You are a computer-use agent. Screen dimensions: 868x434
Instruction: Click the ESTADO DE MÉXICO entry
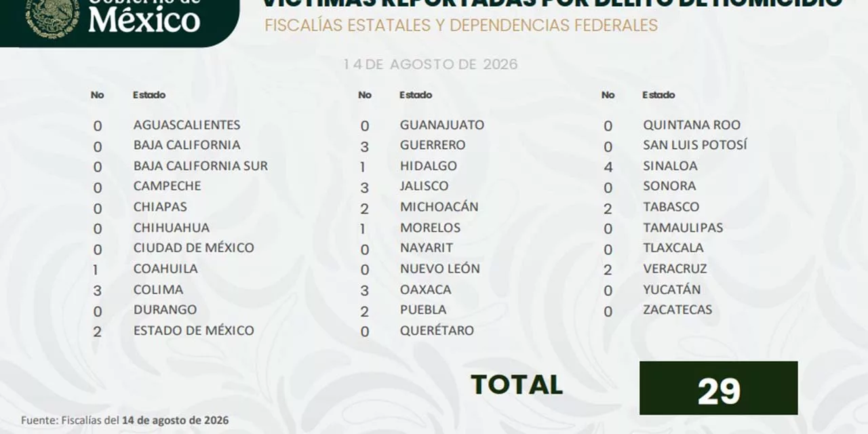(x=194, y=330)
